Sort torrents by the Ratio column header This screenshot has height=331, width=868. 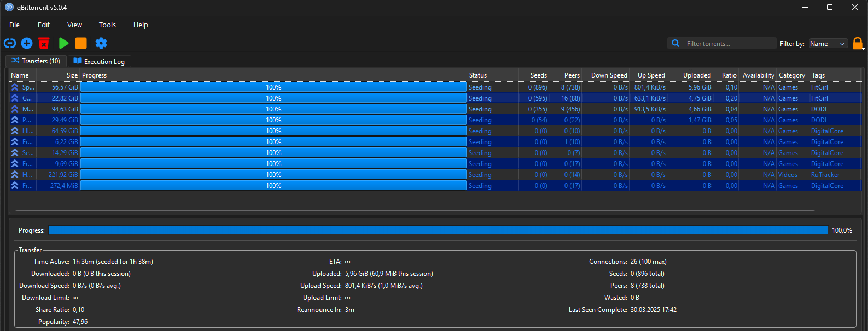pyautogui.click(x=729, y=75)
